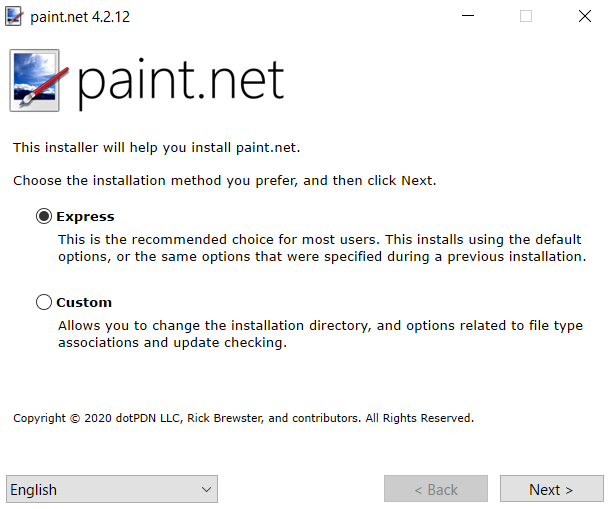Close the paint.net installer window

point(585,16)
